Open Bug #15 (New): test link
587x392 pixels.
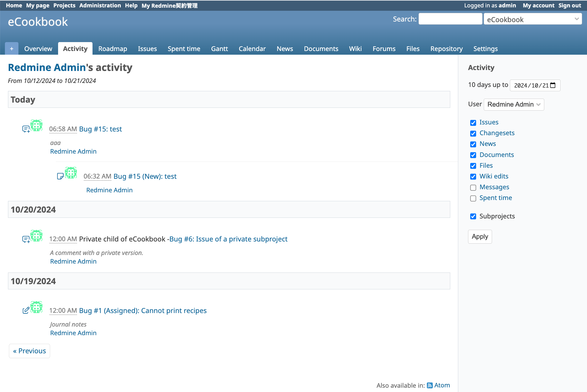tap(145, 176)
